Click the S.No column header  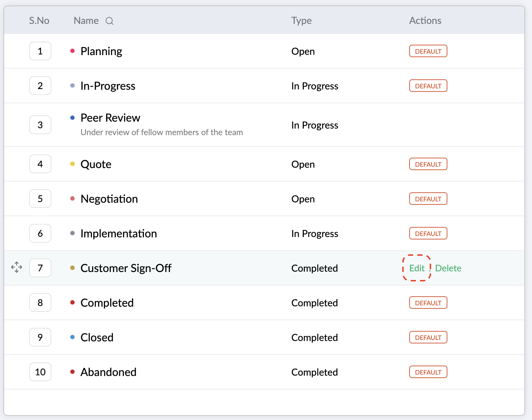tap(39, 21)
